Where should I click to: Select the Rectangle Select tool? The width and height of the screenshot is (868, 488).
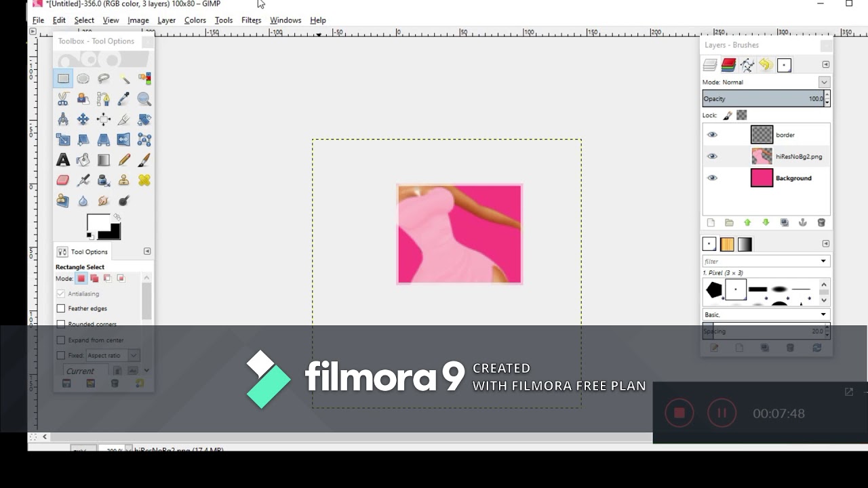[x=63, y=79]
